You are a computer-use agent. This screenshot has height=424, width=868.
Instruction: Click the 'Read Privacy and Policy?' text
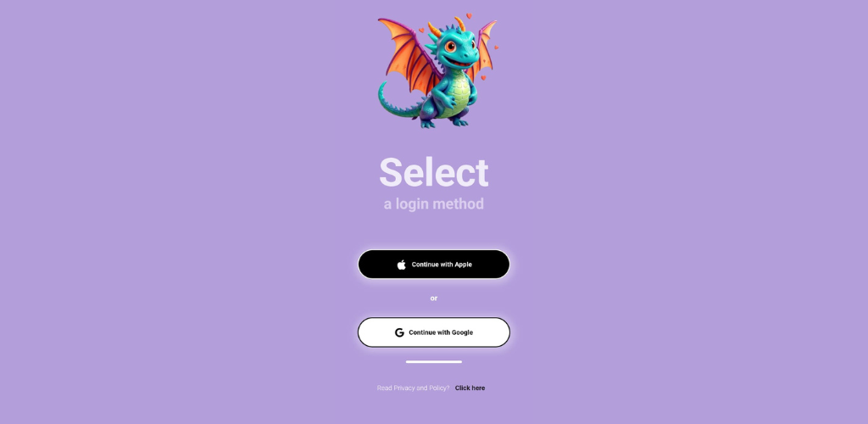[413, 388]
